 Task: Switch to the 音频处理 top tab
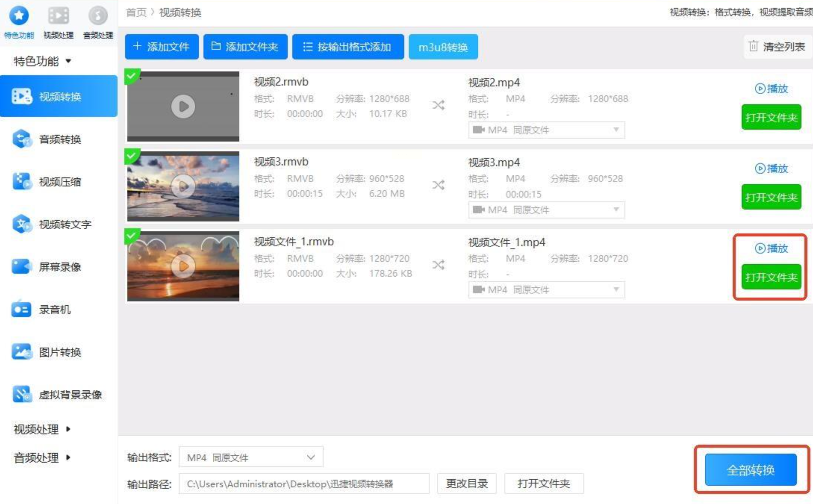(98, 21)
